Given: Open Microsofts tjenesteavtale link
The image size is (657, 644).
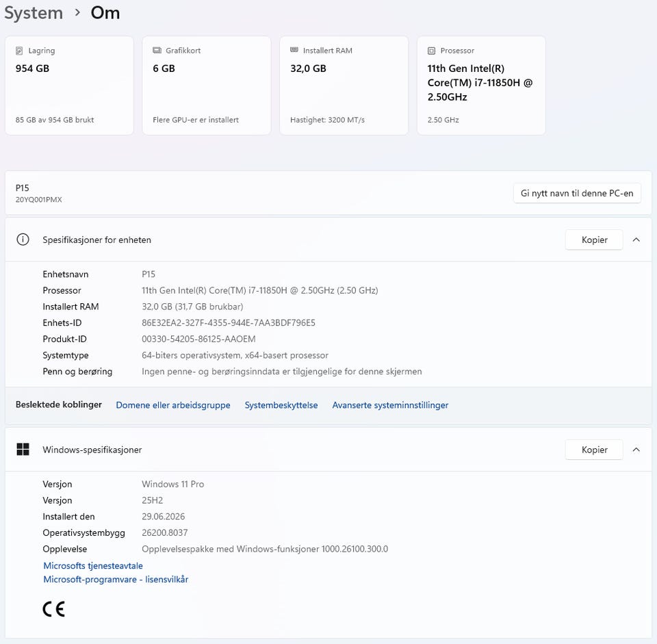Looking at the screenshot, I should point(93,566).
